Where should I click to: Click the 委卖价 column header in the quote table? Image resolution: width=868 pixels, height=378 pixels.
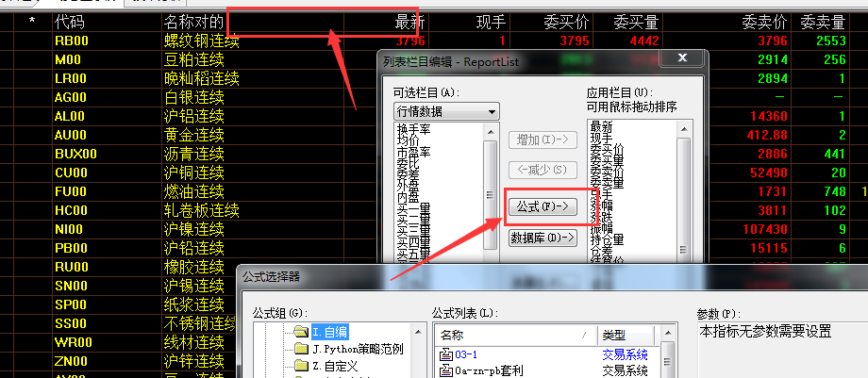point(765,22)
